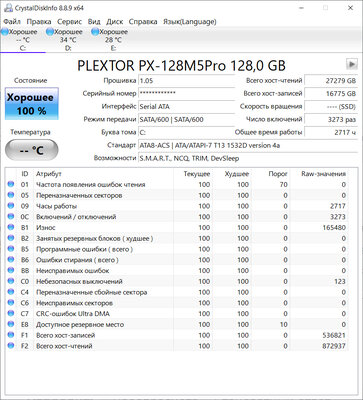Screen dimensions: 363x400
Task: Click the power-on hours 2717 ч field
Action: pyautogui.click(x=331, y=132)
